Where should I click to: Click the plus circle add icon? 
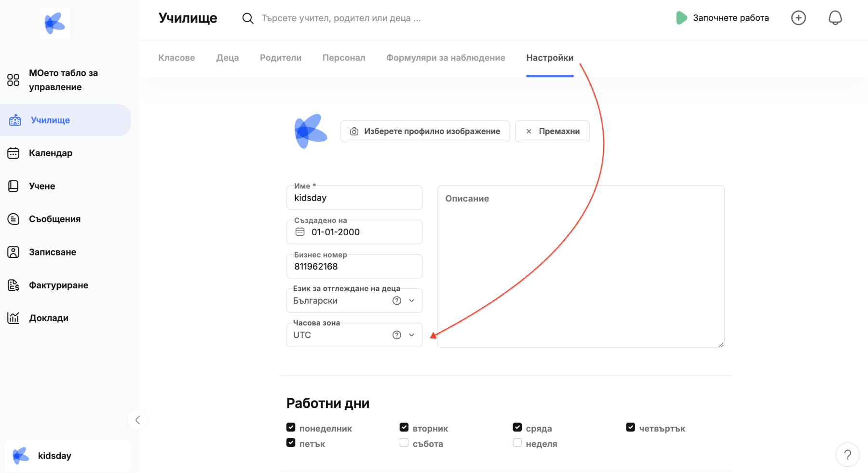tap(798, 18)
